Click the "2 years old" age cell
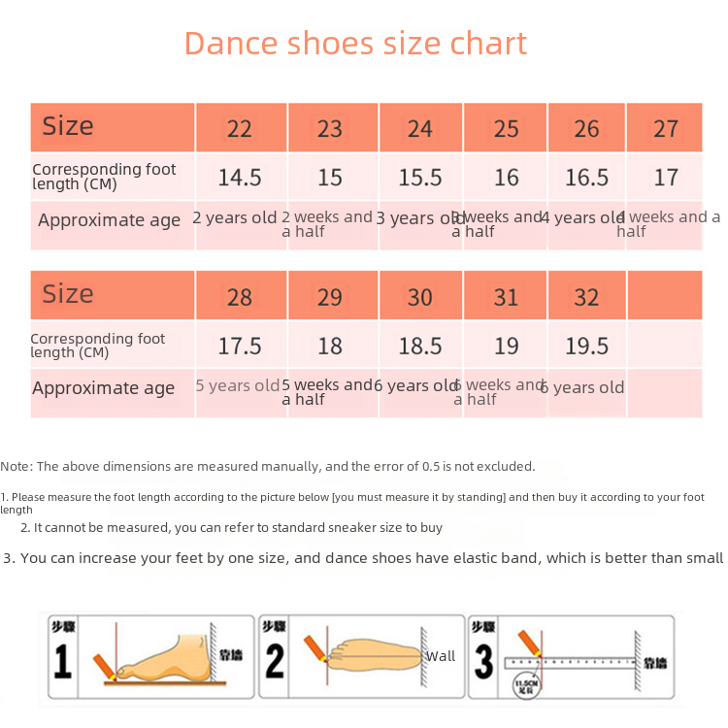Viewport: 728px width, 728px height. [x=235, y=217]
